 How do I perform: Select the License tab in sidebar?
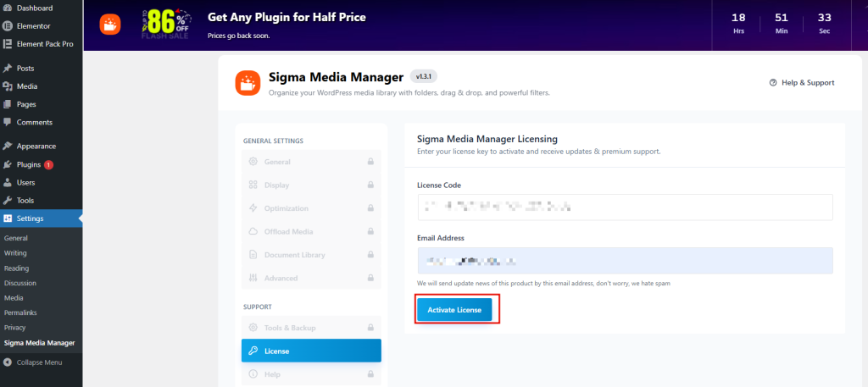311,351
